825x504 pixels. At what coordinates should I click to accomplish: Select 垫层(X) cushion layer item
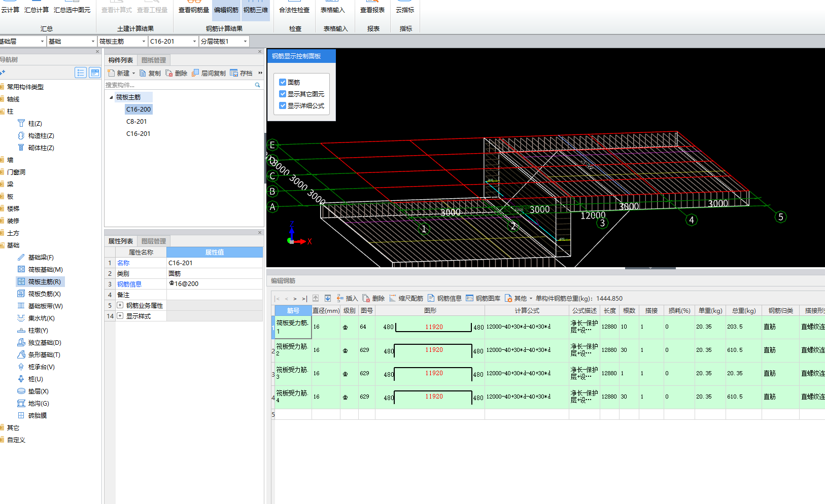(38, 391)
